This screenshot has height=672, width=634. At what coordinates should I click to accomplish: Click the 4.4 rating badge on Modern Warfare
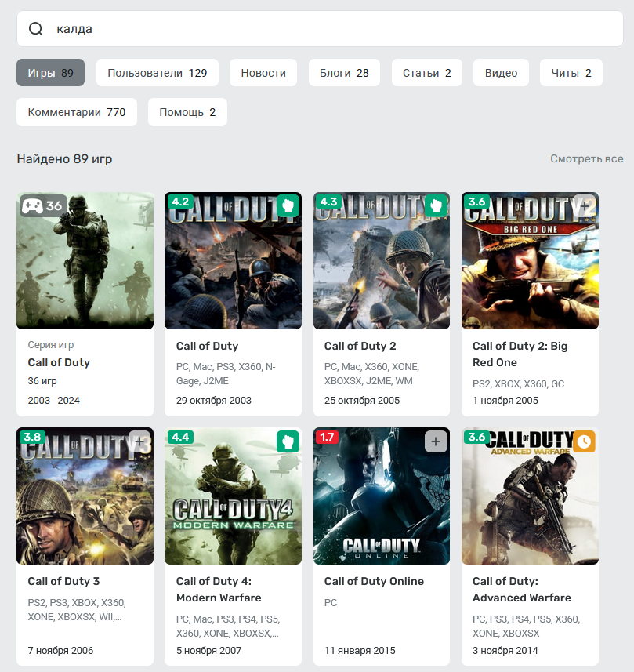[180, 437]
